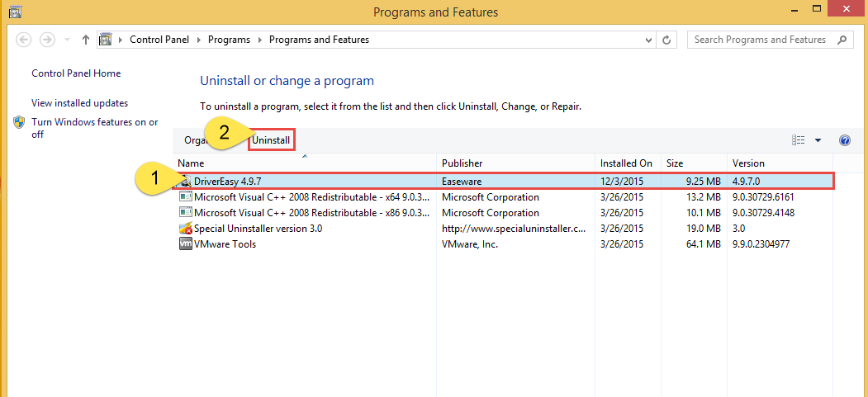This screenshot has width=868, height=397.
Task: Select DriverEasy 4.9.7 program row
Action: coord(503,181)
